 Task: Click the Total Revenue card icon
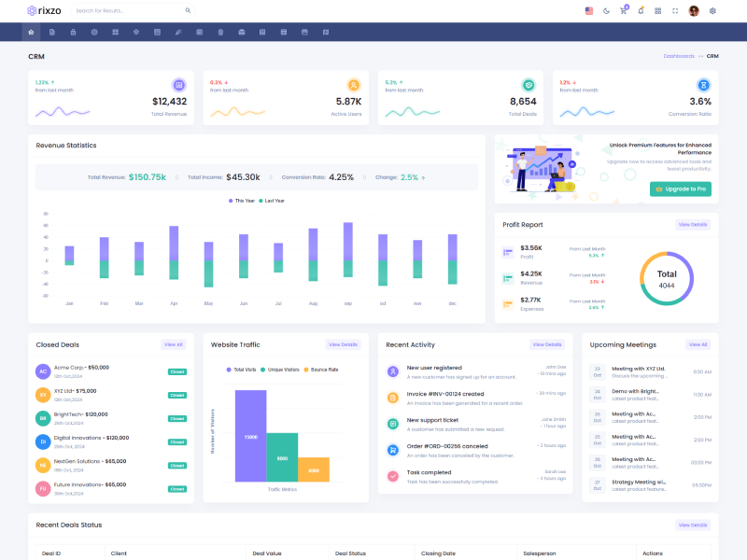179,85
